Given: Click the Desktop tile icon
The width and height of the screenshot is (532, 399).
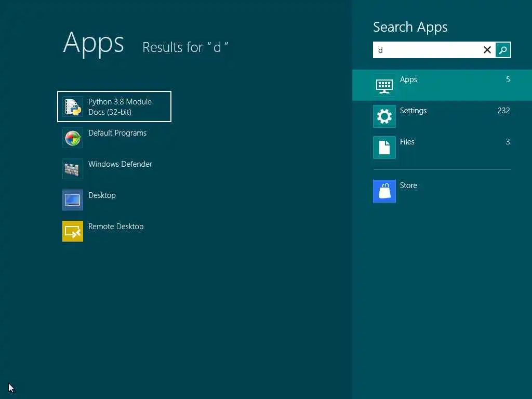Looking at the screenshot, I should click(x=73, y=200).
